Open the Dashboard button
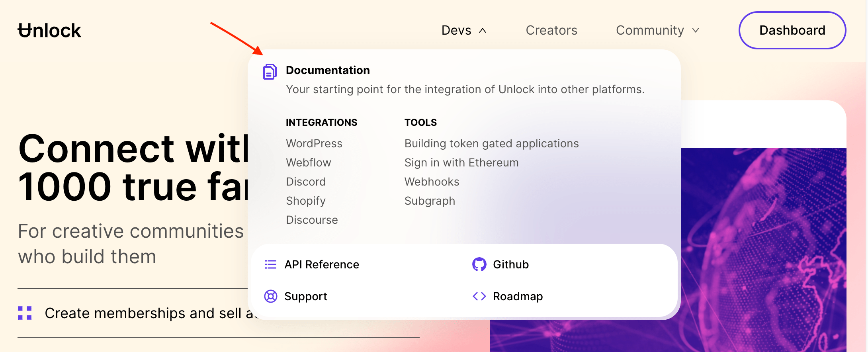Screen dimensions: 868x352 [x=792, y=30]
